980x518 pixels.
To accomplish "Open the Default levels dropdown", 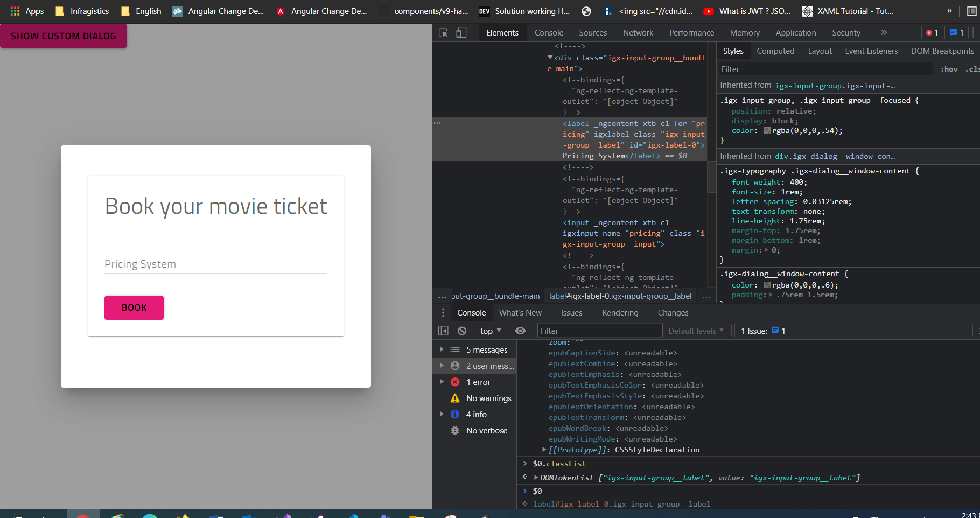I will (696, 330).
